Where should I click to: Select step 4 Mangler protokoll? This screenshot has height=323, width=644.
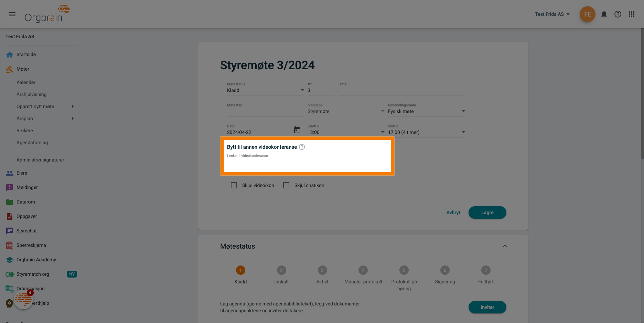click(x=363, y=270)
